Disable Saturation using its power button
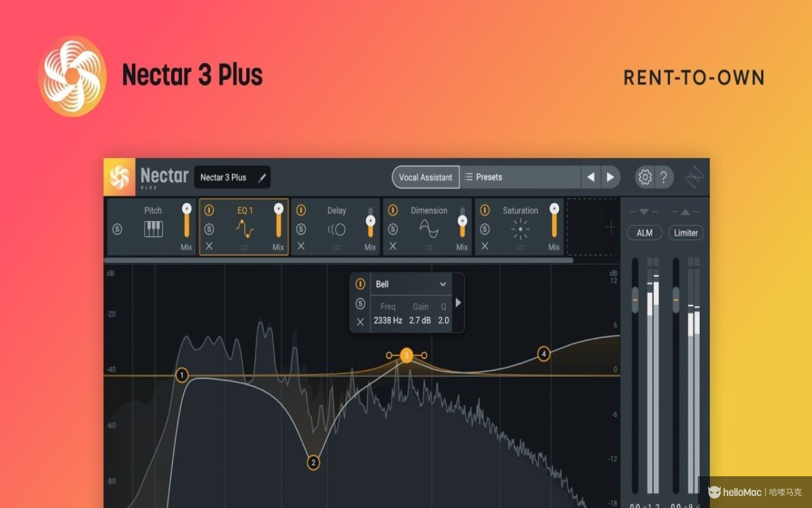Image resolution: width=812 pixels, height=508 pixels. pyautogui.click(x=485, y=210)
